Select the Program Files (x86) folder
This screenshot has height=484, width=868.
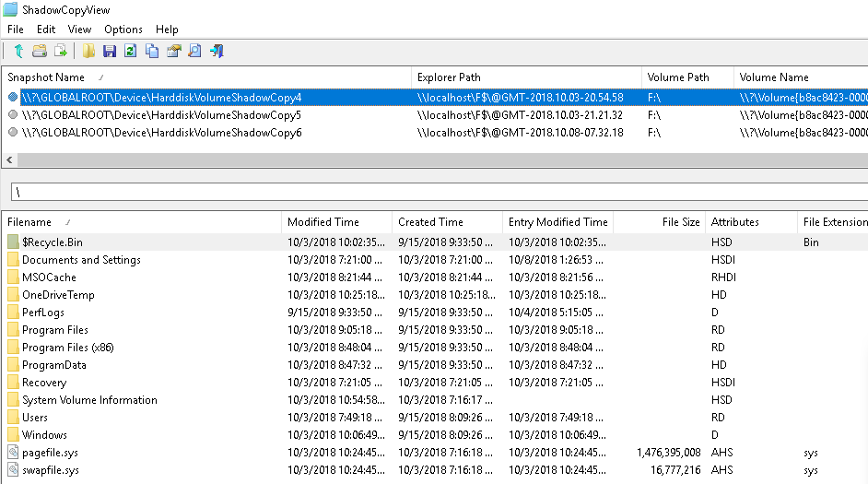68,348
